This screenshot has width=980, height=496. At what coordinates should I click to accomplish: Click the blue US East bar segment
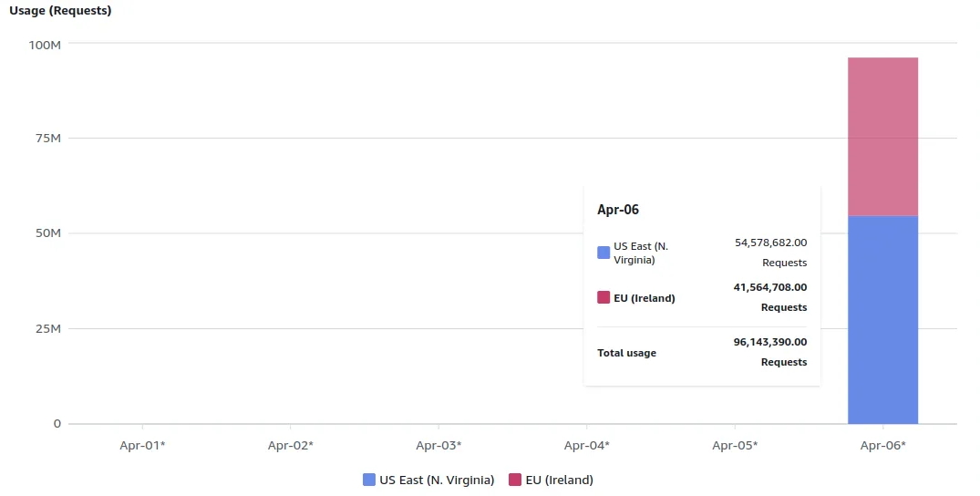(882, 319)
